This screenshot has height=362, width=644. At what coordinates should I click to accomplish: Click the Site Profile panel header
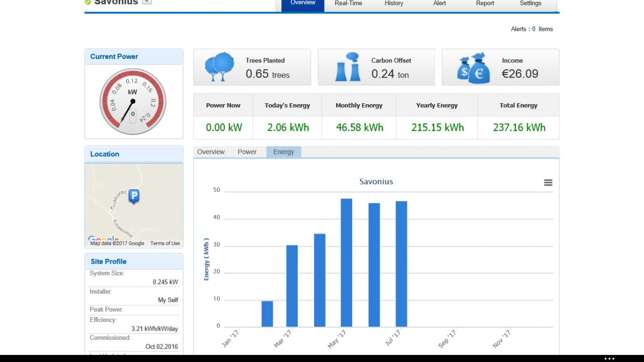point(134,261)
